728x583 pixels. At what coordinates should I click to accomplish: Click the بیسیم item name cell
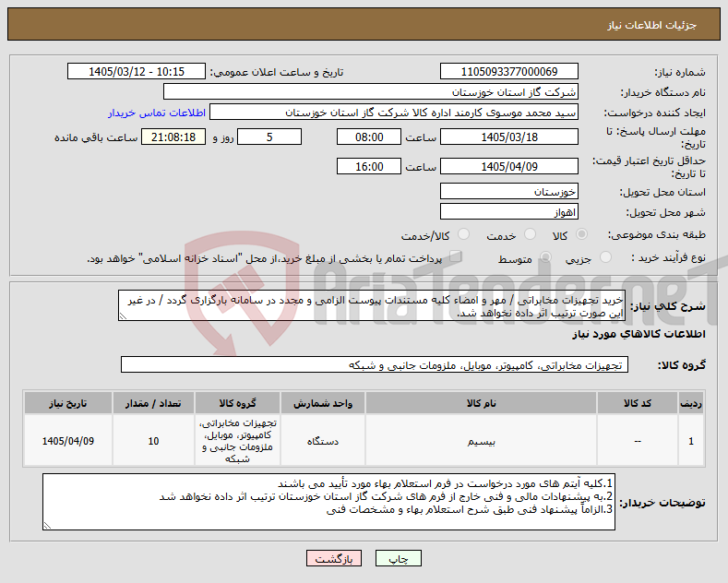(x=481, y=441)
